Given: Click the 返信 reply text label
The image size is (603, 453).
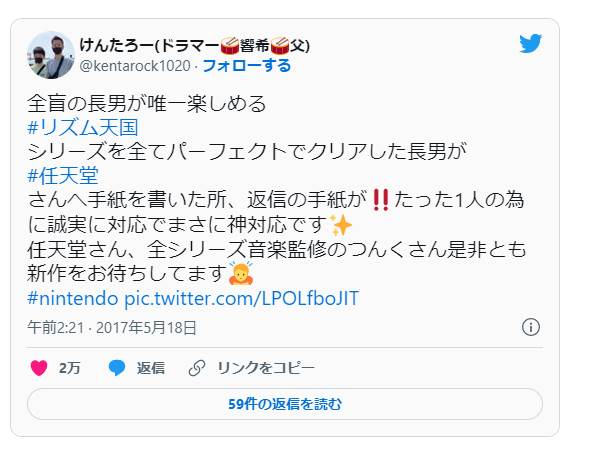Looking at the screenshot, I should 151,368.
